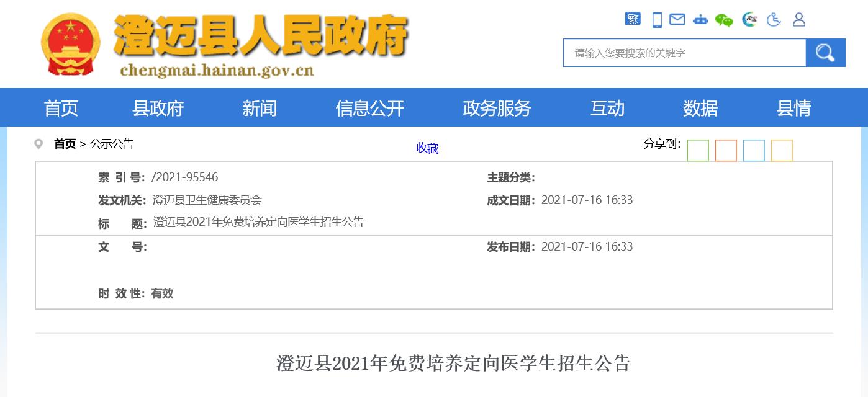Viewport: 868px width, 397px height.
Task: Click the magnifying glass search button
Action: [825, 53]
